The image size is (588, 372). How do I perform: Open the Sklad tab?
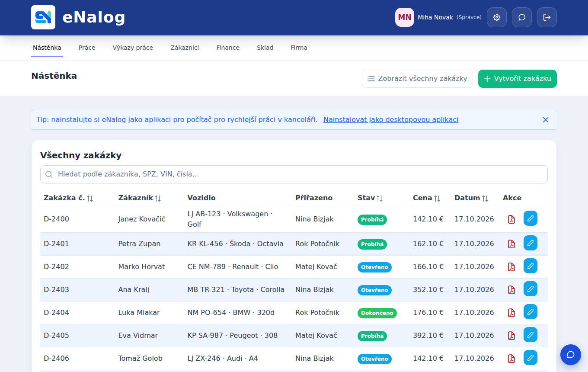(x=265, y=48)
